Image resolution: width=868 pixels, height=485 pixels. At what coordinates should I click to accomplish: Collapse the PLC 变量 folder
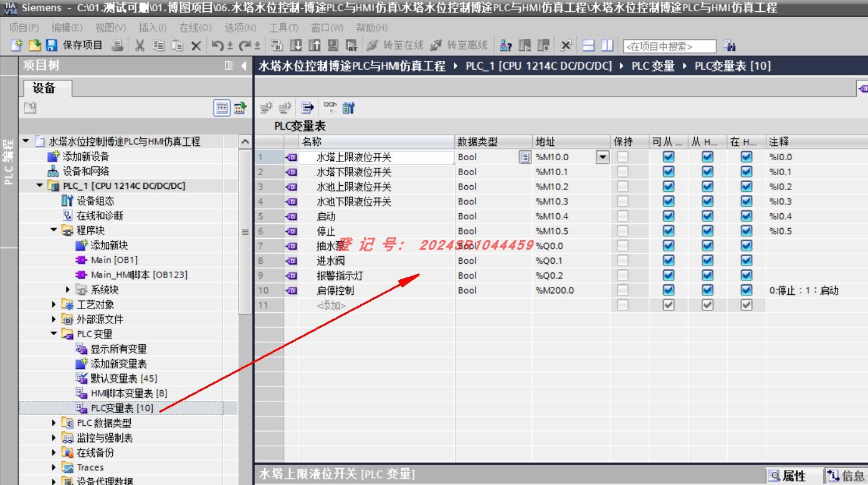pyautogui.click(x=54, y=334)
